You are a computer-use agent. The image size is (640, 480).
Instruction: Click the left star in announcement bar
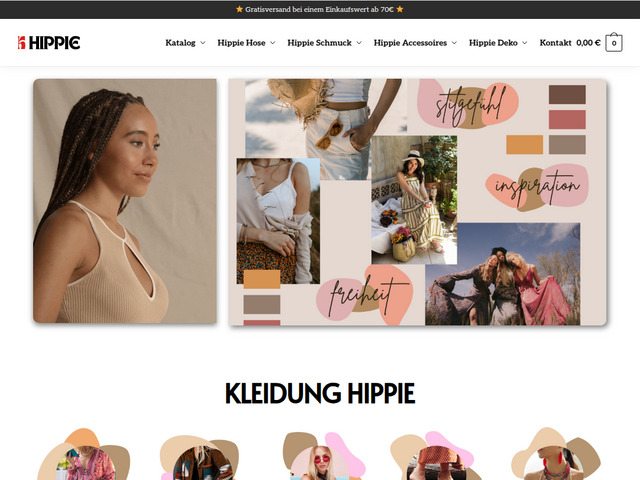(x=240, y=9)
